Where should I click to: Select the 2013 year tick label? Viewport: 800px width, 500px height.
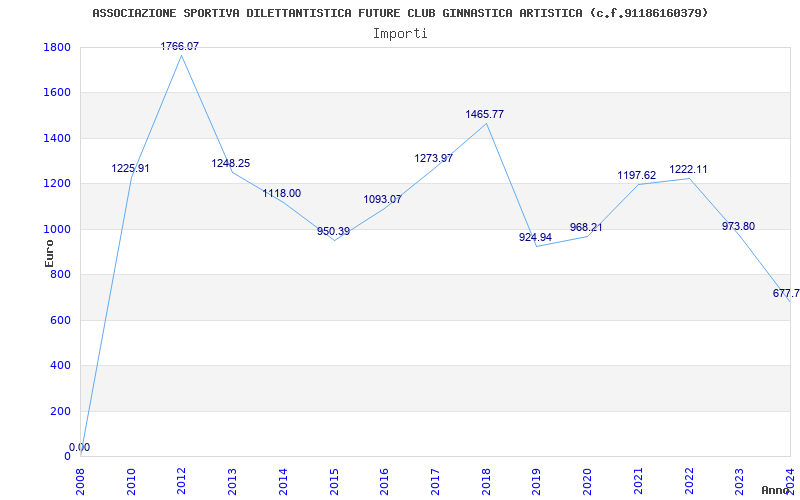(232, 481)
